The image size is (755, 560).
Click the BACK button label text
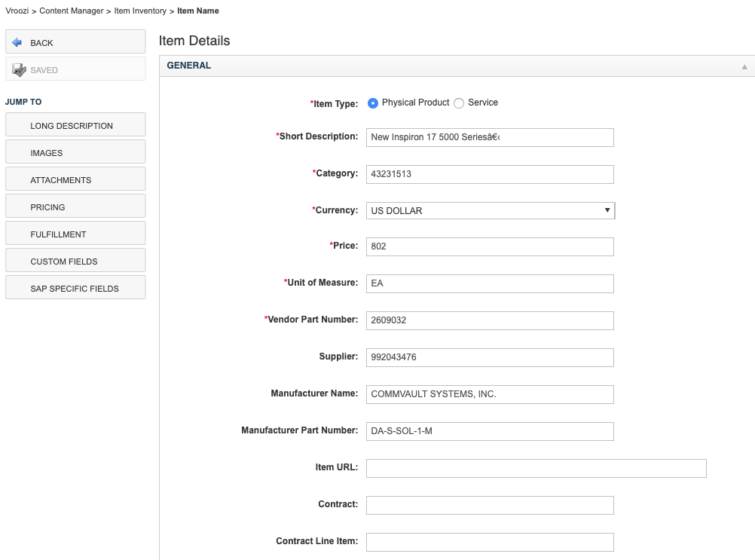[x=41, y=43]
